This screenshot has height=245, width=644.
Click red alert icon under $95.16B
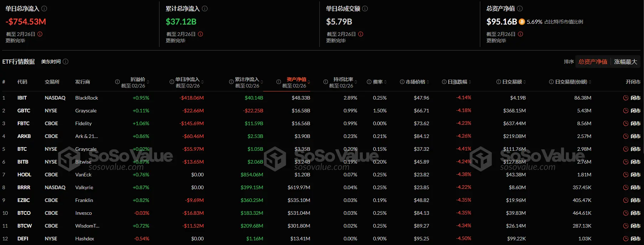click(520, 34)
